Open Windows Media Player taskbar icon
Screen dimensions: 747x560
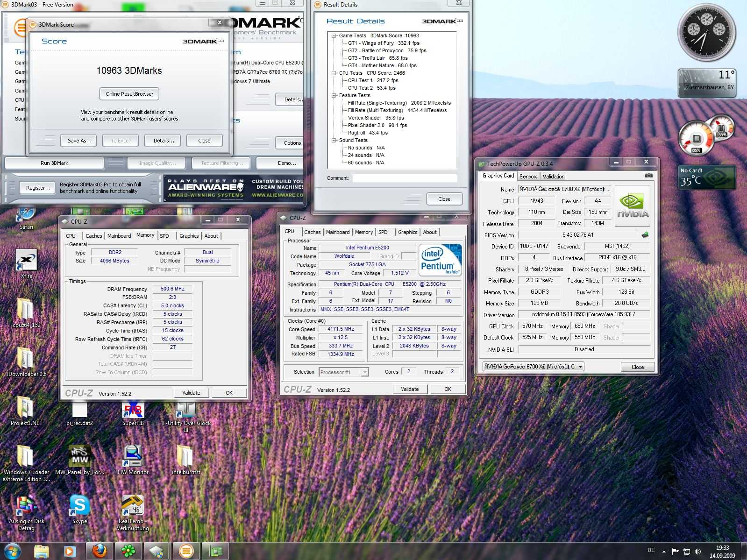coord(69,551)
